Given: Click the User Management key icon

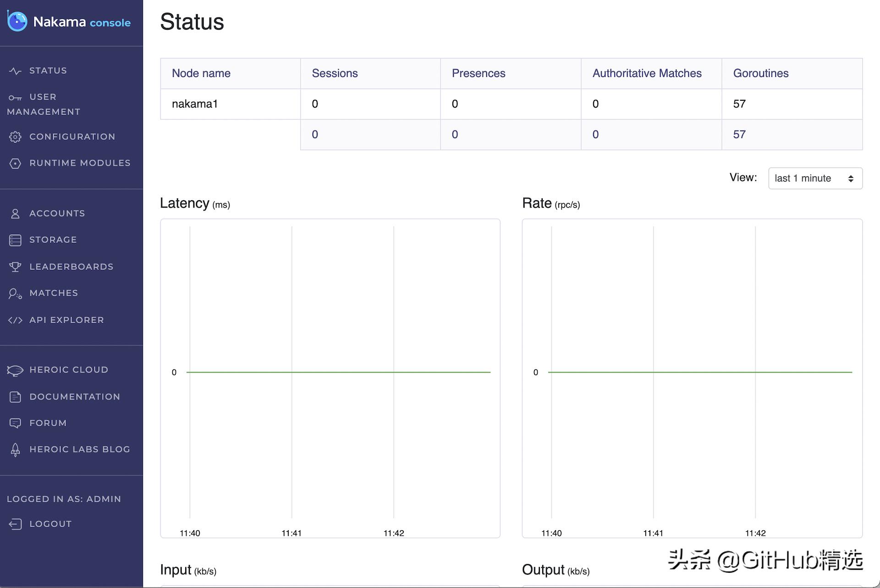Looking at the screenshot, I should click(x=15, y=98).
